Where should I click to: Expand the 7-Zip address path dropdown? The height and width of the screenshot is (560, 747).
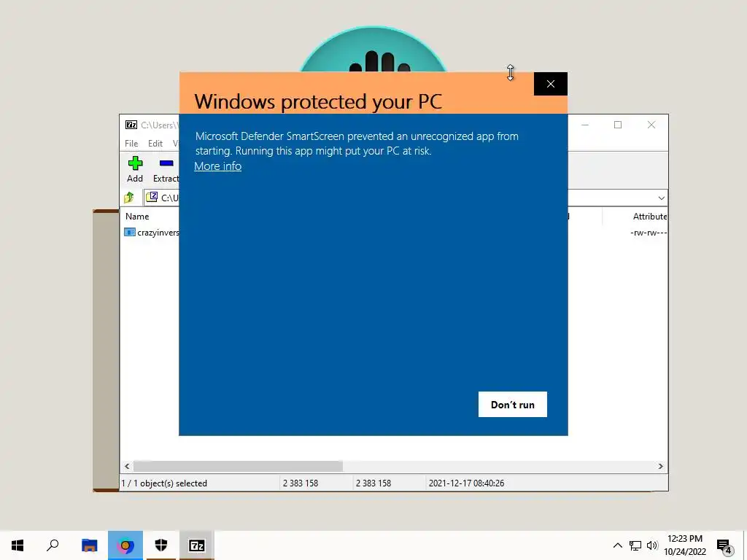tap(661, 198)
